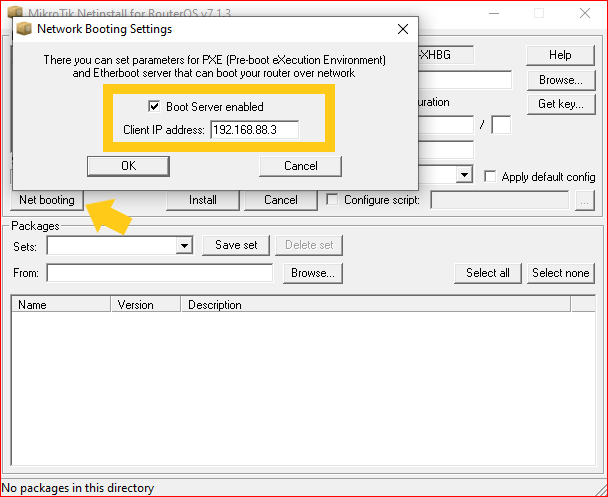Browse for the packages folder
The width and height of the screenshot is (608, 497).
coord(313,273)
